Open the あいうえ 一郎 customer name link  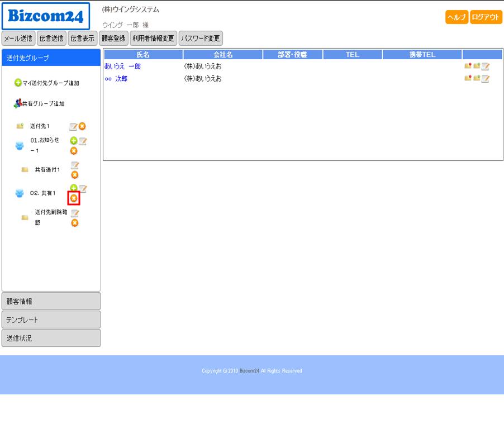[x=122, y=66]
